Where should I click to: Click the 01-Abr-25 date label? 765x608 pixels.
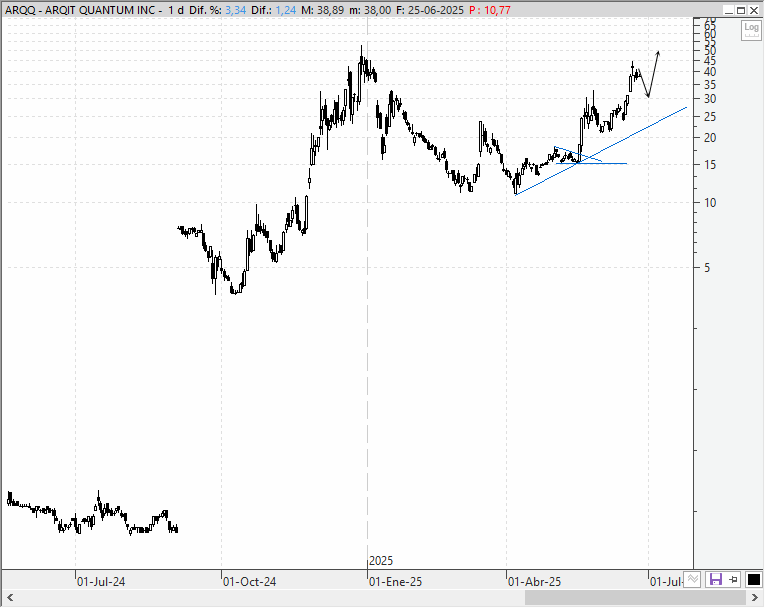[x=534, y=582]
